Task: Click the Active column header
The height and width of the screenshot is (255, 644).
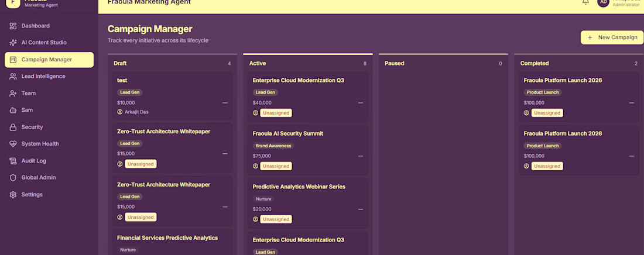Action: 258,63
